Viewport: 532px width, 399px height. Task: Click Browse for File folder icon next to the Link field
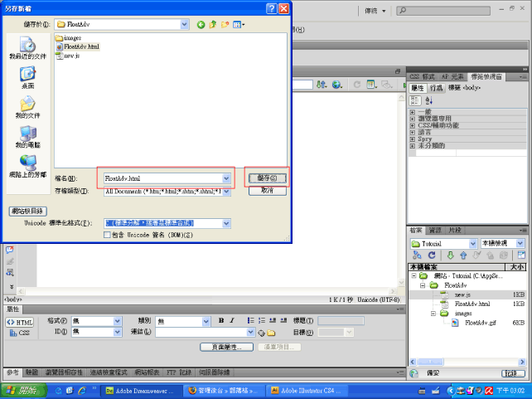tap(271, 333)
